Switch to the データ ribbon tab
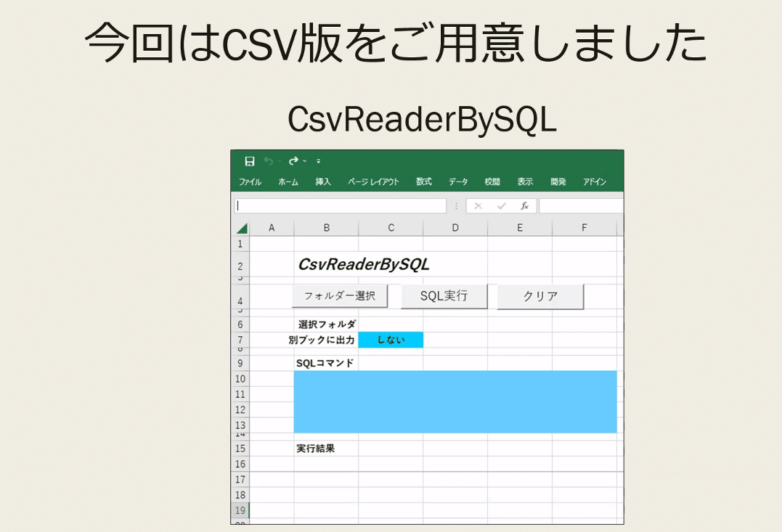Image resolution: width=782 pixels, height=532 pixels. 459,181
